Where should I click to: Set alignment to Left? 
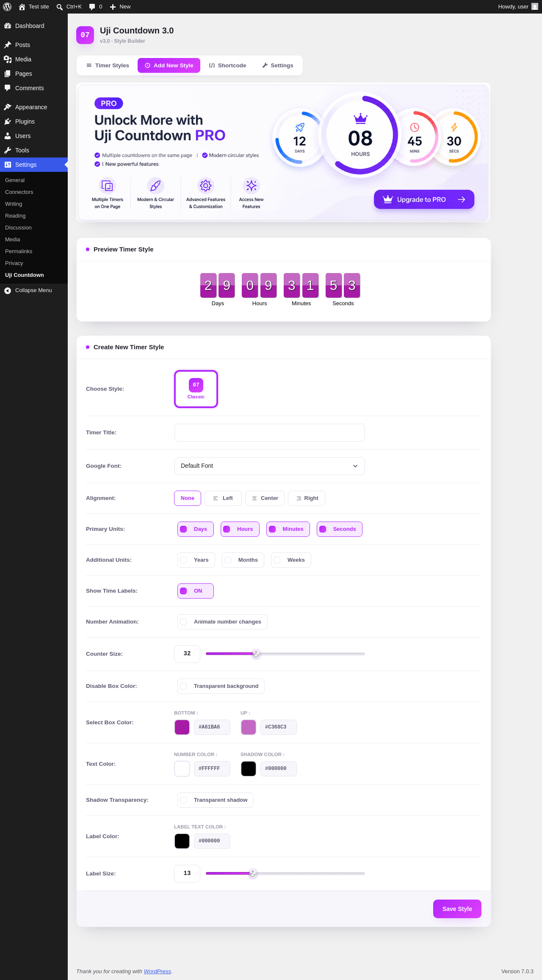point(223,498)
